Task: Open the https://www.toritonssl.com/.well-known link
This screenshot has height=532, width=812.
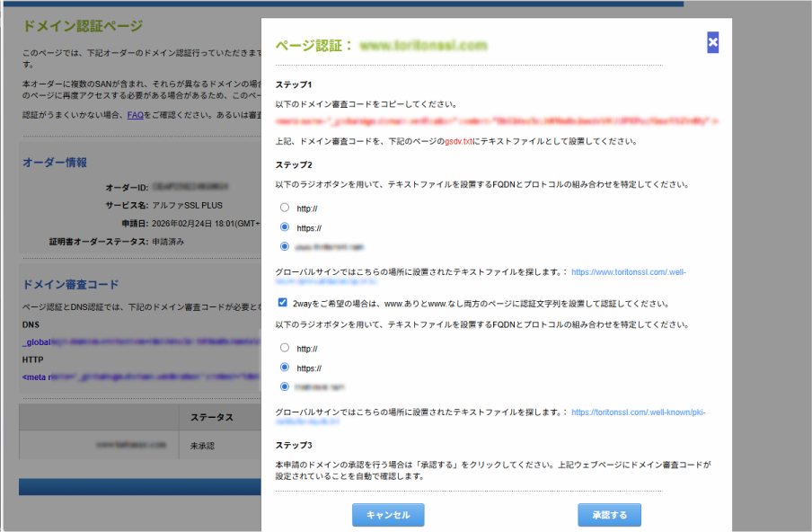Action: pos(629,270)
